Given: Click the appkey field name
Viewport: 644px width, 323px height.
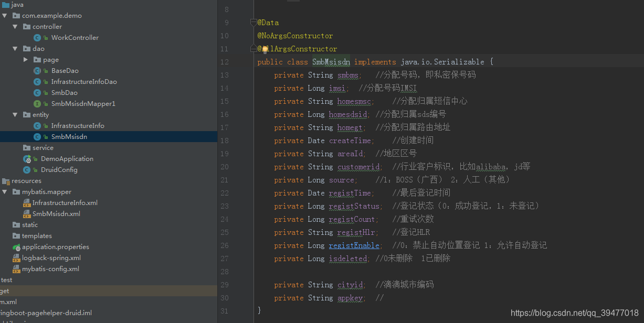Looking at the screenshot, I should [350, 298].
